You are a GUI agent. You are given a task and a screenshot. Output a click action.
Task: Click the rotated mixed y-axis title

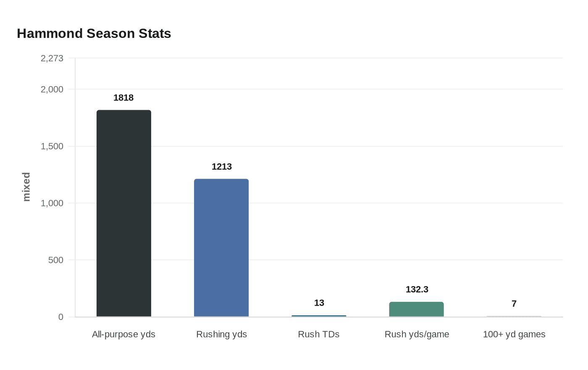click(26, 187)
